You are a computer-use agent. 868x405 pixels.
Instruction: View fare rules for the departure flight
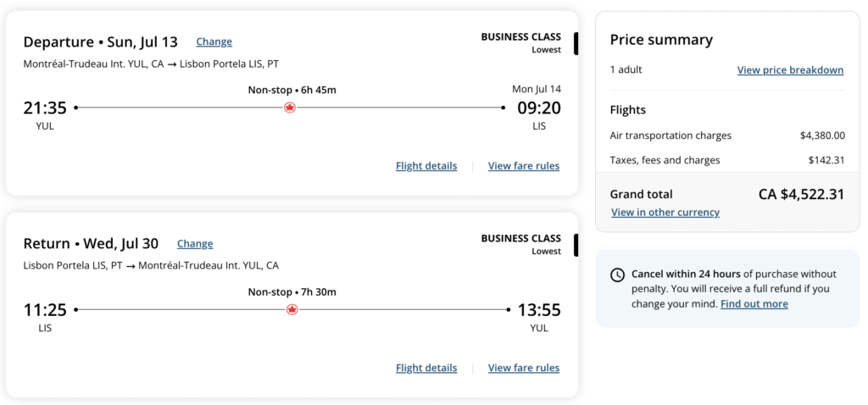coord(524,166)
